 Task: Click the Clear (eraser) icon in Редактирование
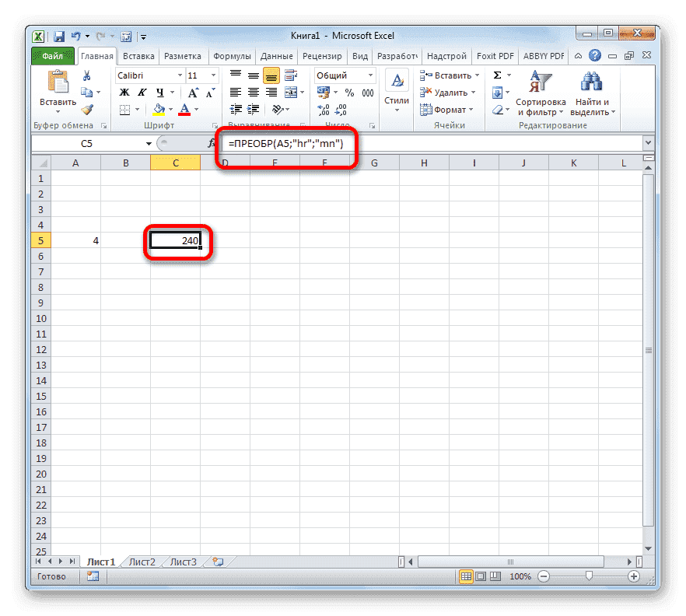click(x=499, y=109)
